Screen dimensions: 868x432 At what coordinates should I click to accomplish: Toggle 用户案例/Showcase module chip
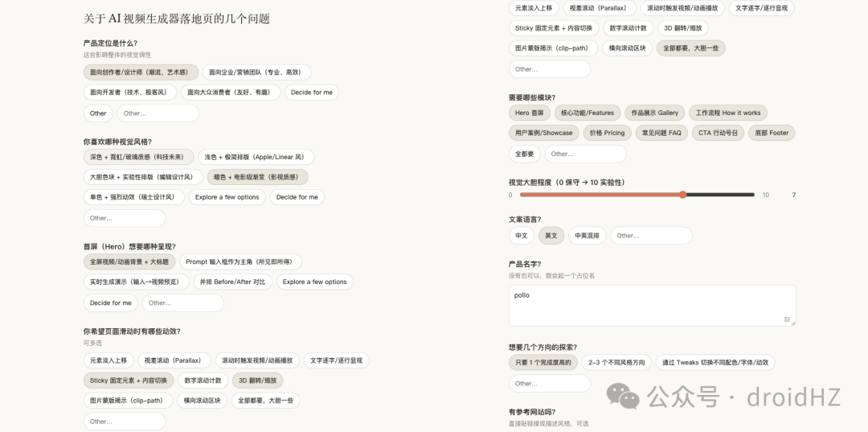click(543, 133)
